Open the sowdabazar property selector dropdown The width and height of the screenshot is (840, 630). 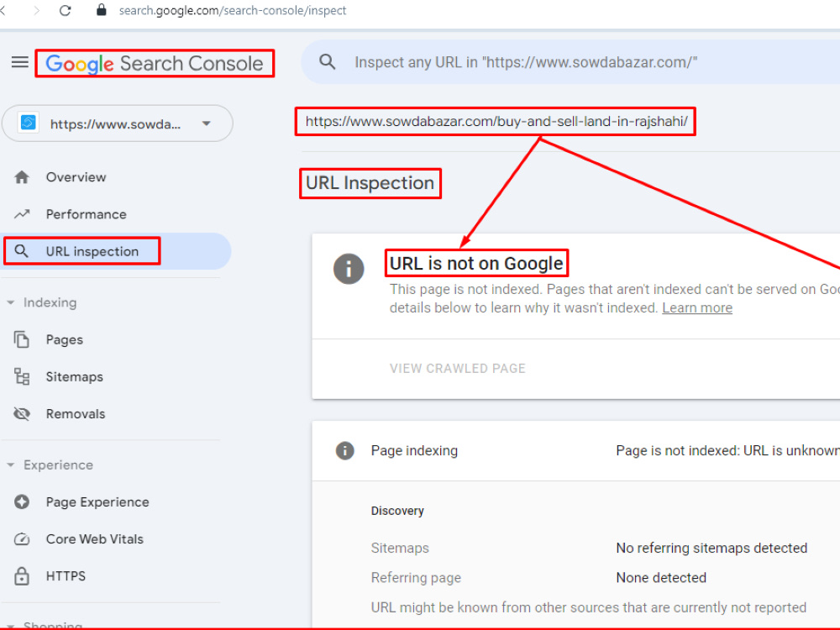[x=118, y=123]
